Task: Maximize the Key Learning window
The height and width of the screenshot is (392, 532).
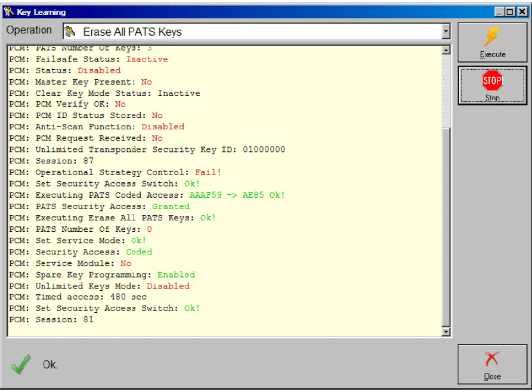Action: (509, 12)
